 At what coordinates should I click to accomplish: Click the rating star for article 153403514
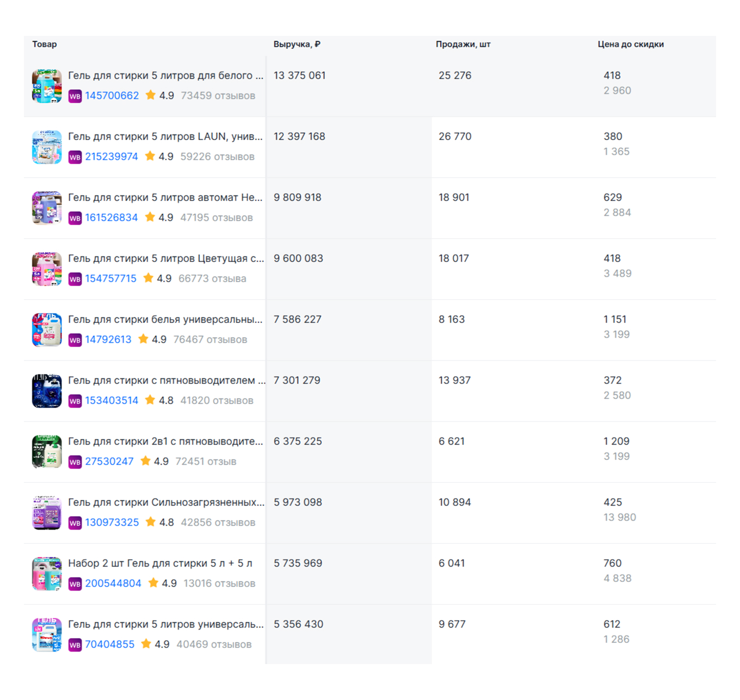click(x=150, y=400)
